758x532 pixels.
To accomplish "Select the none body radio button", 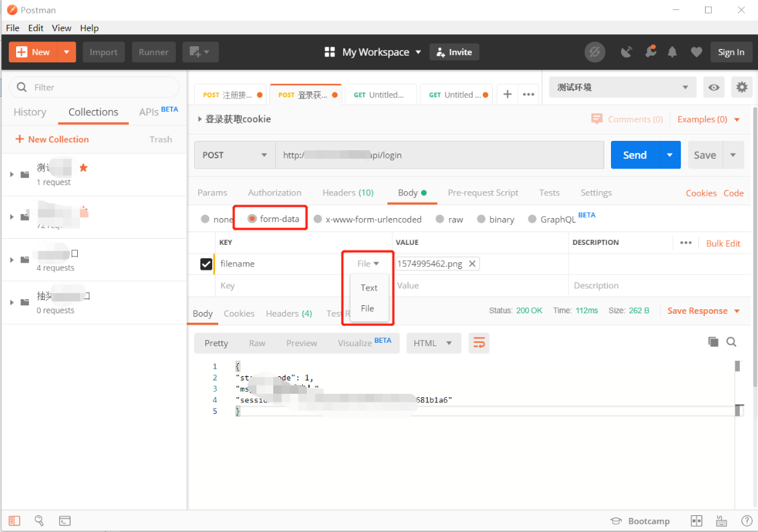I will [x=205, y=219].
